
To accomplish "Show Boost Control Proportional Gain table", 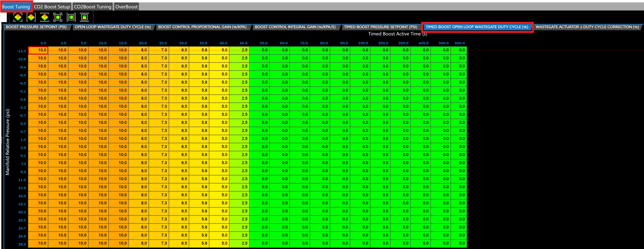I will [202, 27].
